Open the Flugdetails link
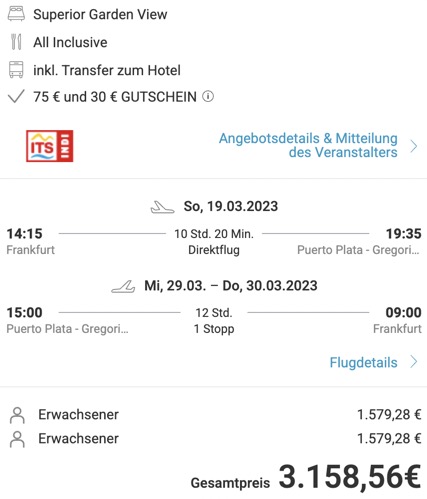427x499 pixels. [x=363, y=362]
